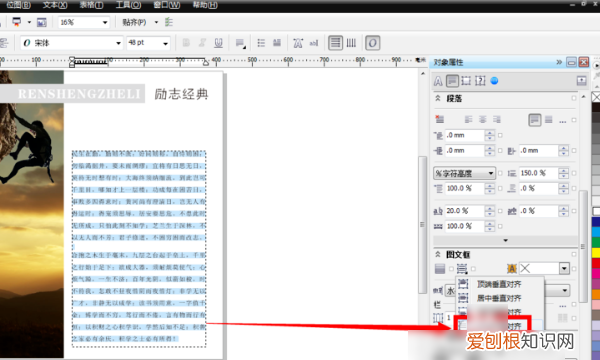Open the character formatting icon
The image size is (600, 360).
298,43
